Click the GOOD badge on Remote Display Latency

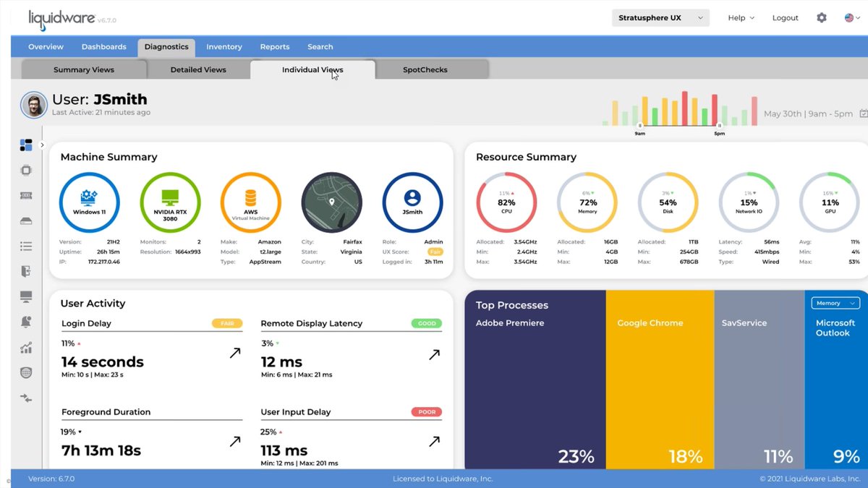[427, 323]
